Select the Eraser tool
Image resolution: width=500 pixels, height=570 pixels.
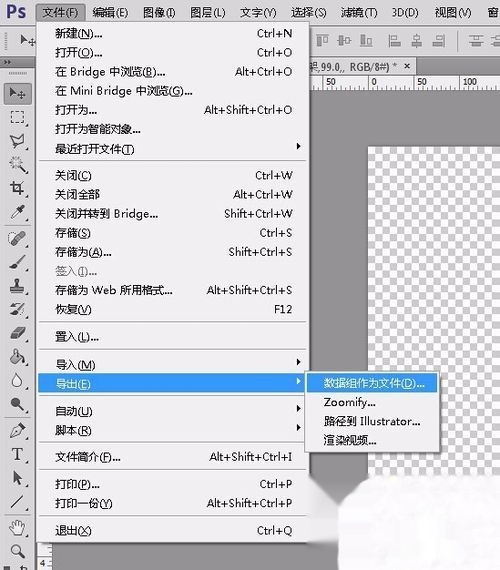17,333
